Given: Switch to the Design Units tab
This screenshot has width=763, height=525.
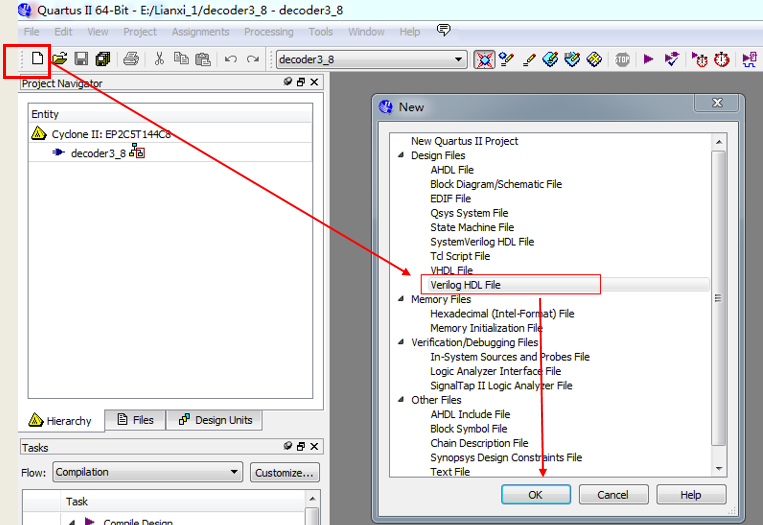Looking at the screenshot, I should [215, 420].
